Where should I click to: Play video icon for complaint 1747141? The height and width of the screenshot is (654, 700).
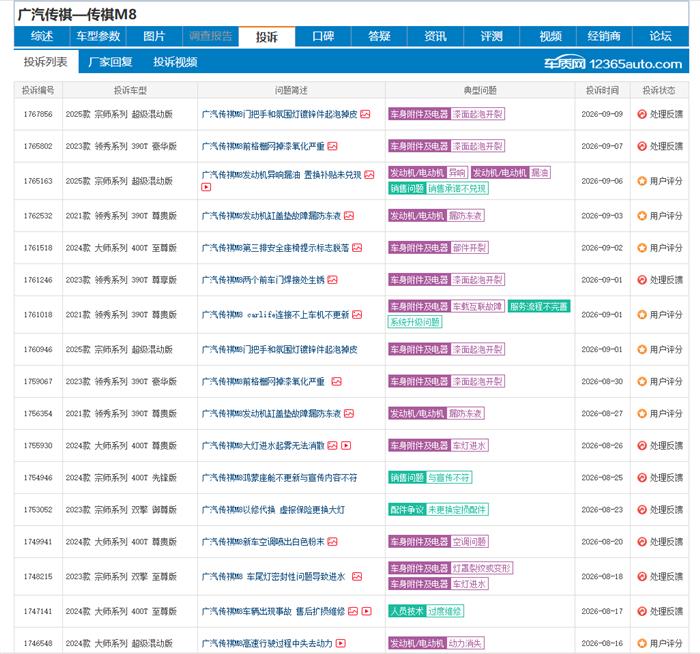coord(367,611)
